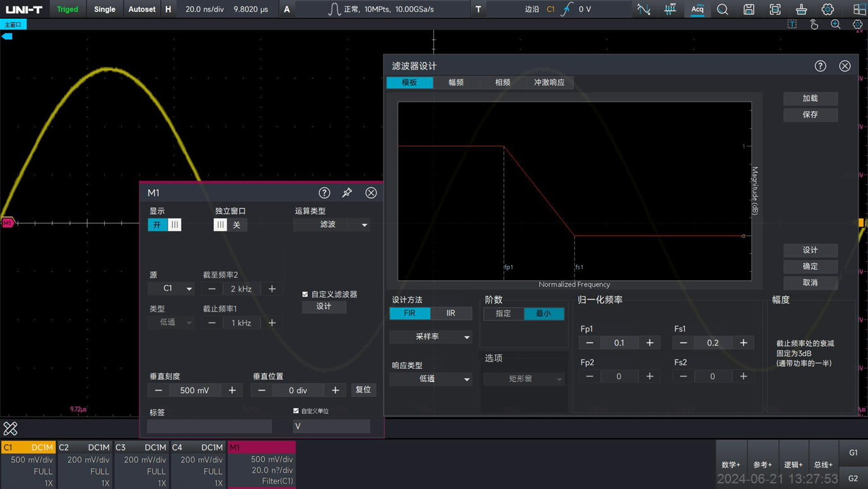Viewport: 868px width, 489px height.
Task: Open the sample rate dropdown
Action: pyautogui.click(x=431, y=337)
